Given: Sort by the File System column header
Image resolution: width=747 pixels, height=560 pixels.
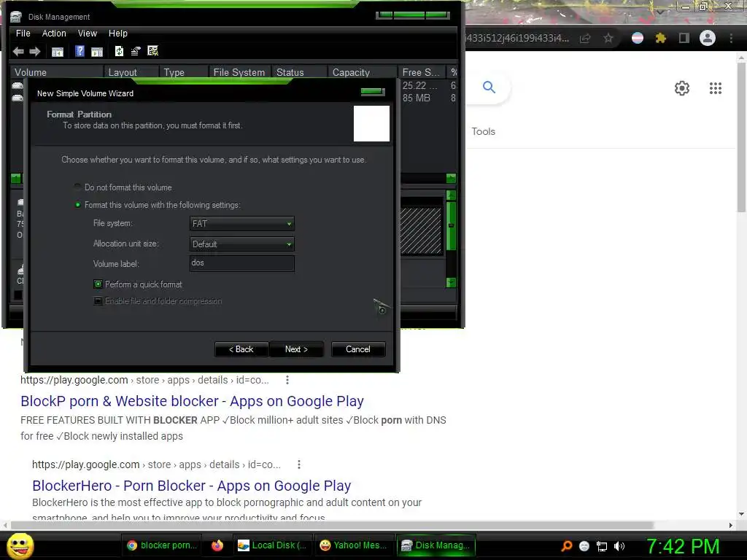Looking at the screenshot, I should click(240, 72).
